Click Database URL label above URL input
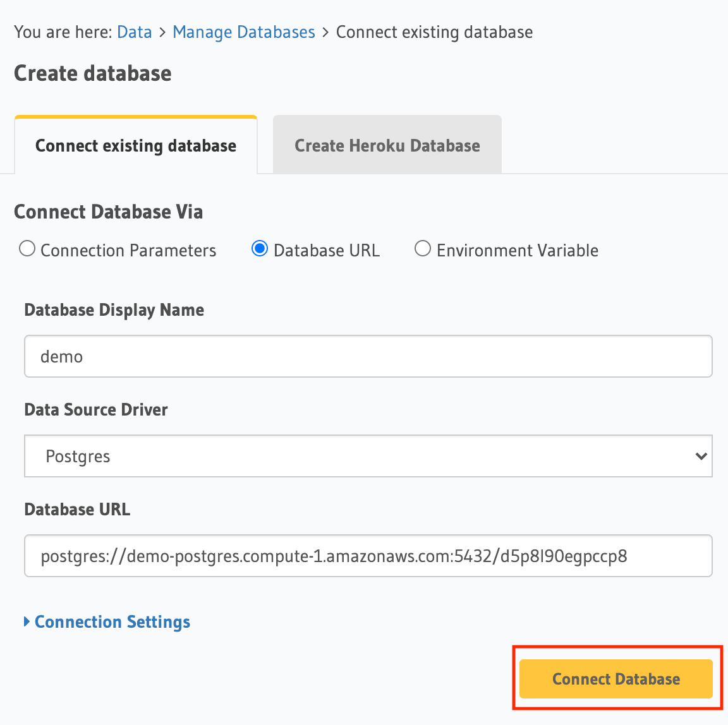728x725 pixels. [77, 510]
